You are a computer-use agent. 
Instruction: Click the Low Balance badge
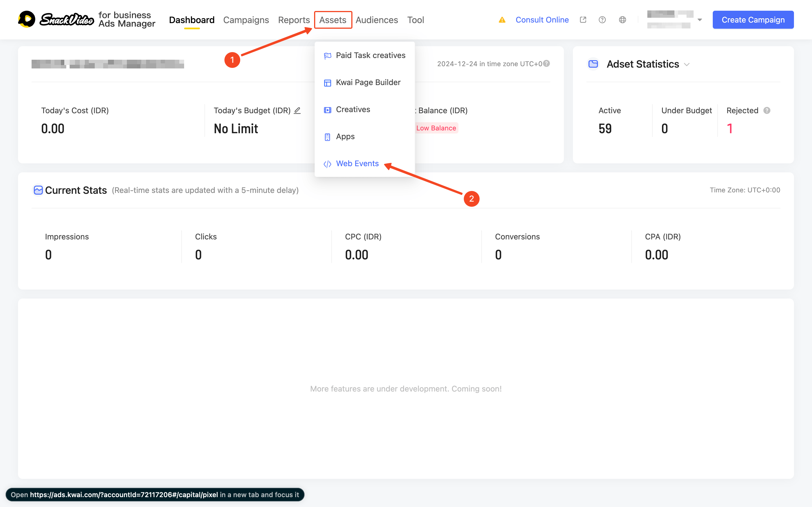pos(436,128)
